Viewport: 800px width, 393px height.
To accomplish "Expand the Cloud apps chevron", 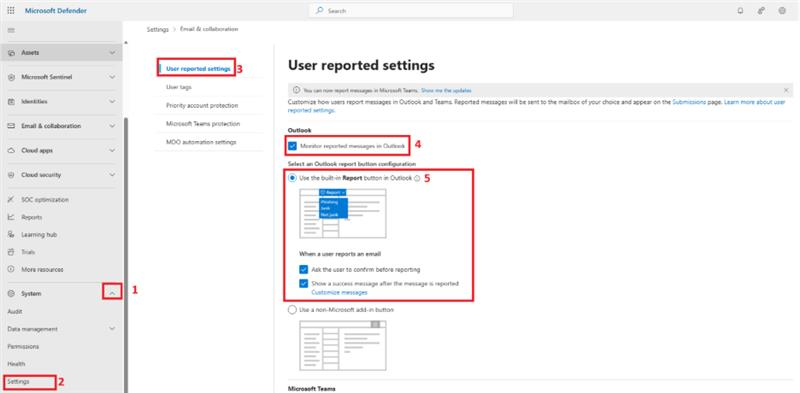I will [112, 151].
